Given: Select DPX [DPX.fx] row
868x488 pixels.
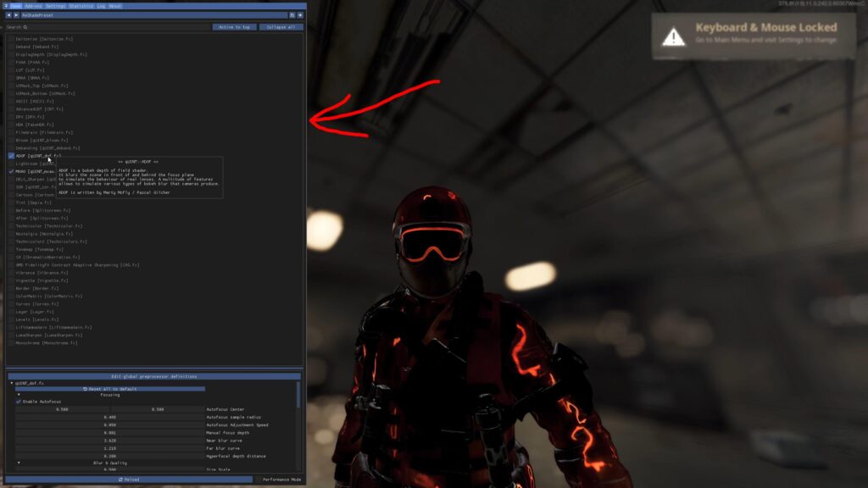Looking at the screenshot, I should click(x=30, y=117).
